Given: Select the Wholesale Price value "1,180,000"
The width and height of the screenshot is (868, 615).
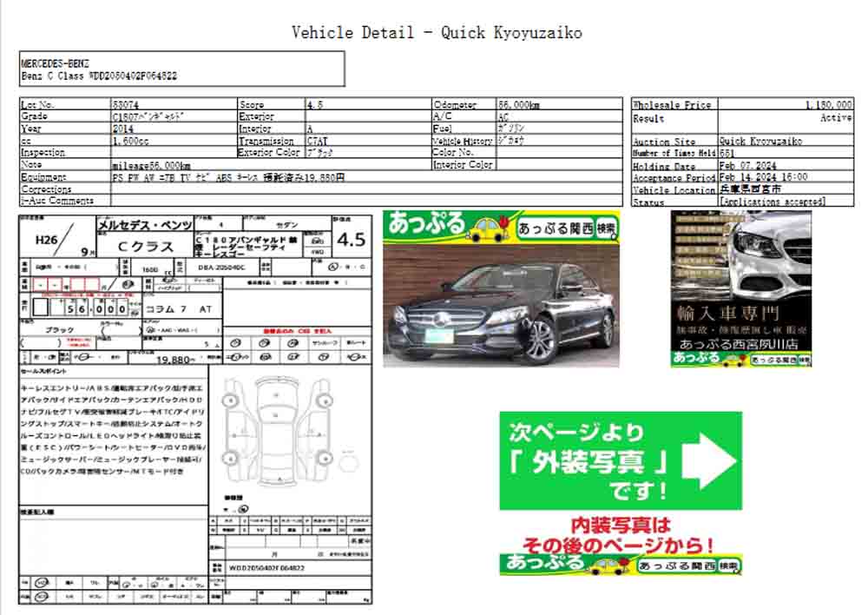Looking at the screenshot, I should [829, 104].
